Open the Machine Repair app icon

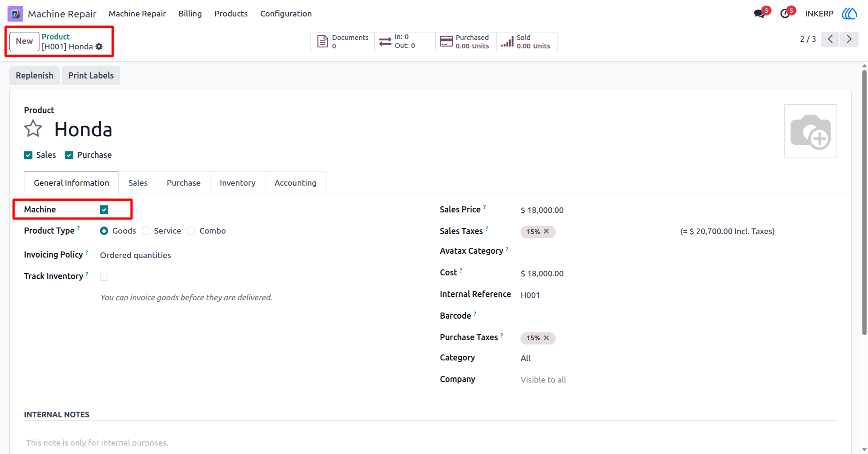(x=15, y=14)
